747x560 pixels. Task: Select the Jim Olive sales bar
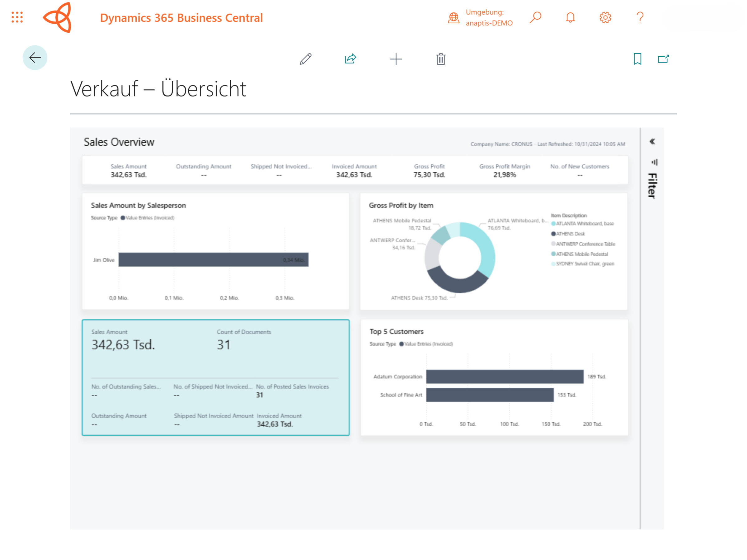[214, 260]
